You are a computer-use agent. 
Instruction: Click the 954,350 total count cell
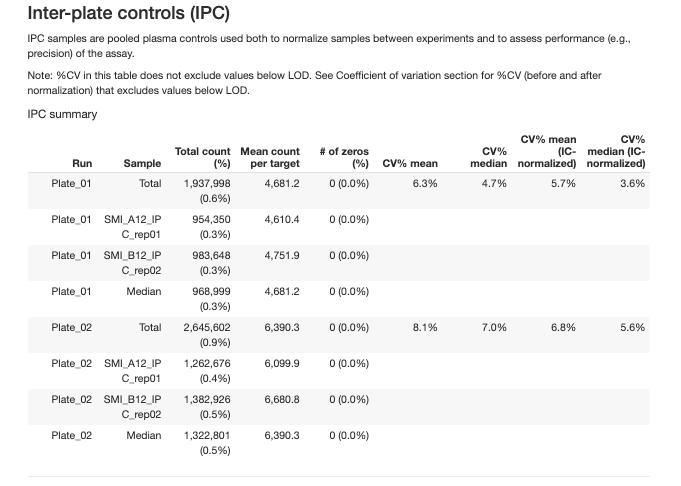point(210,219)
